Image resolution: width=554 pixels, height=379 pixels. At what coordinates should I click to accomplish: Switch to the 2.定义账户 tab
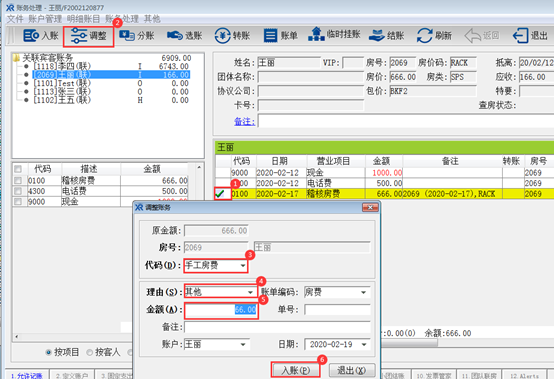point(72,375)
